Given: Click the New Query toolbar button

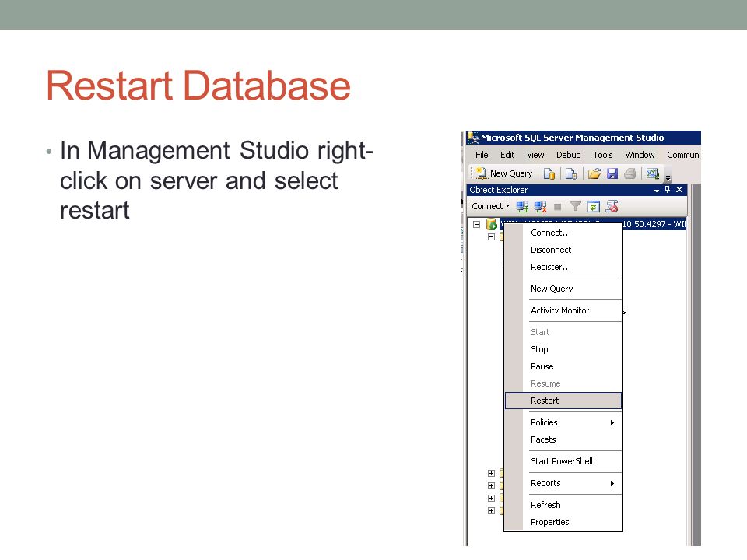Looking at the screenshot, I should [x=504, y=173].
